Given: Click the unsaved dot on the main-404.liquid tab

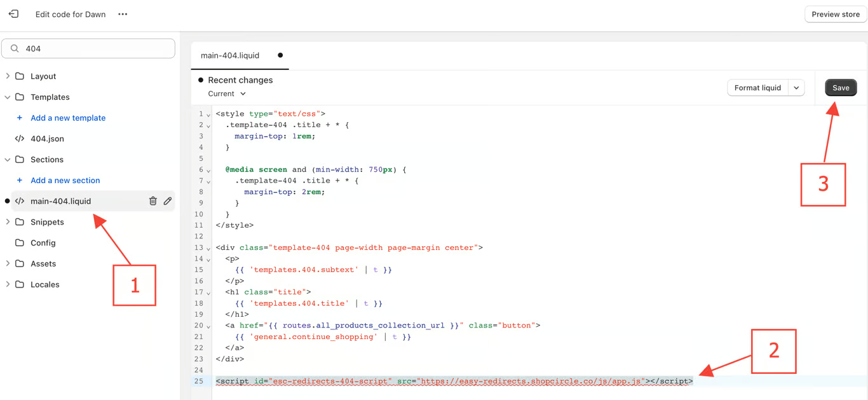Looking at the screenshot, I should click(280, 55).
